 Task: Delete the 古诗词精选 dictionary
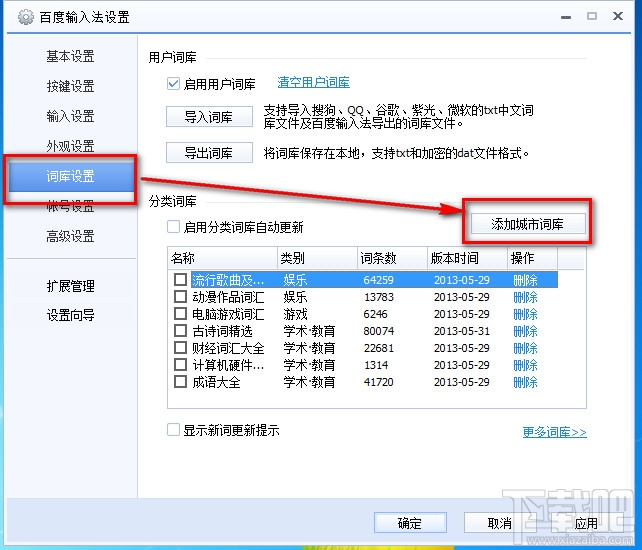525,331
